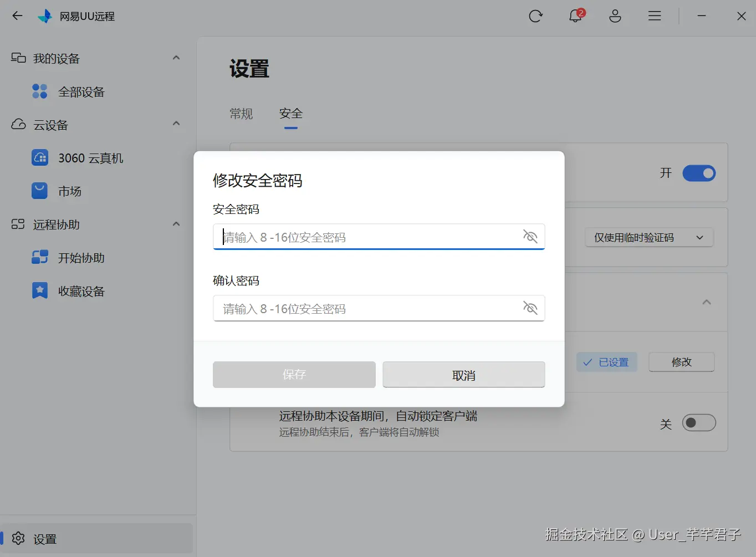Click the 修改 button
756x557 pixels.
tap(682, 362)
